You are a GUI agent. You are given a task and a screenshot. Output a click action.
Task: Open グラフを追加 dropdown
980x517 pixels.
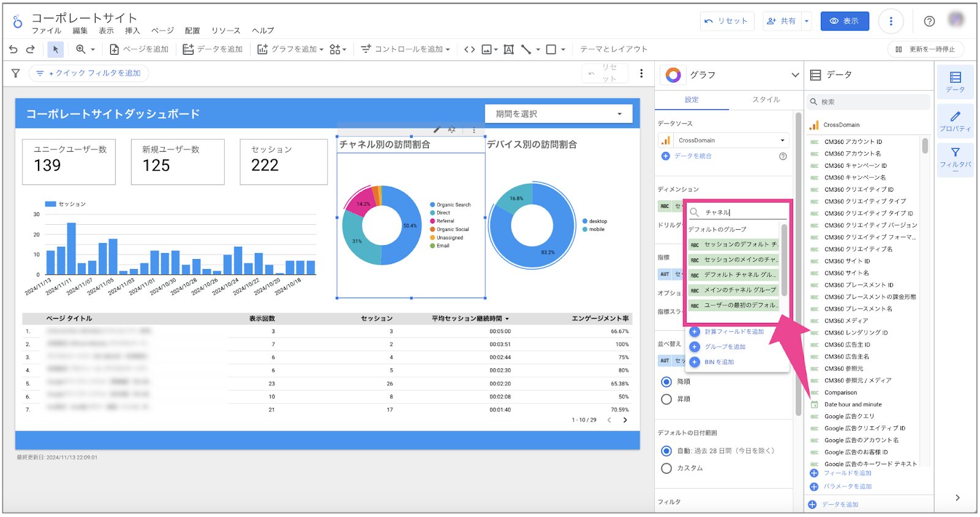pos(290,50)
